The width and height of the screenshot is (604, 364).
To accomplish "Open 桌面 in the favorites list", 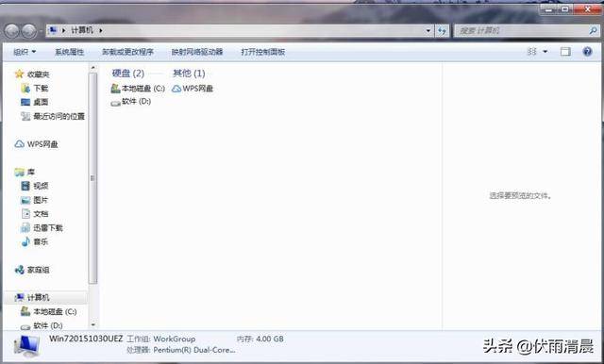I will (x=41, y=102).
